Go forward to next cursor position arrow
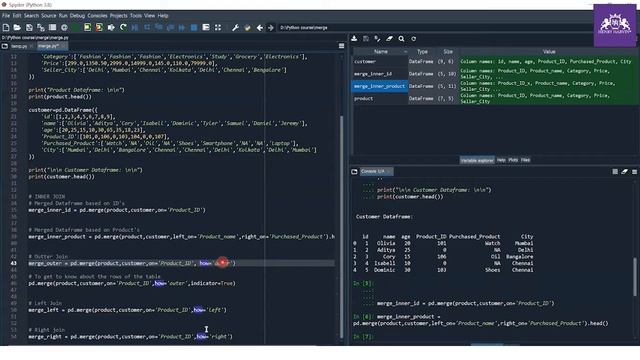 tap(271, 27)
